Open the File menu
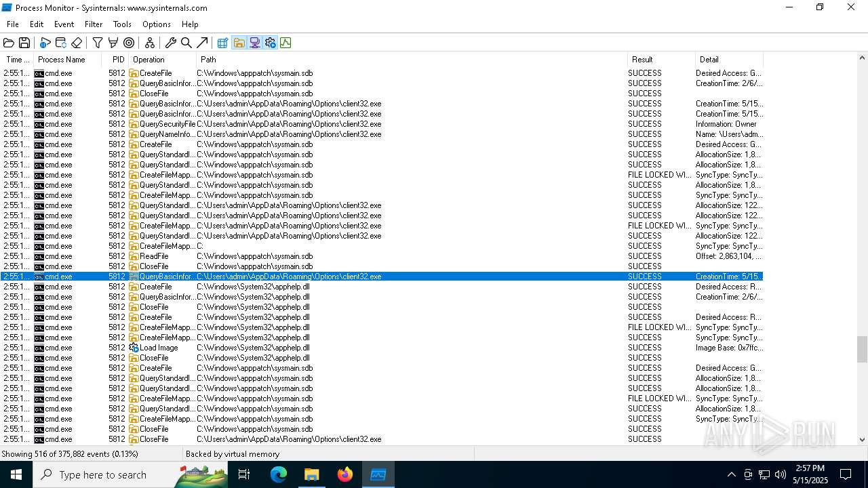 point(13,24)
